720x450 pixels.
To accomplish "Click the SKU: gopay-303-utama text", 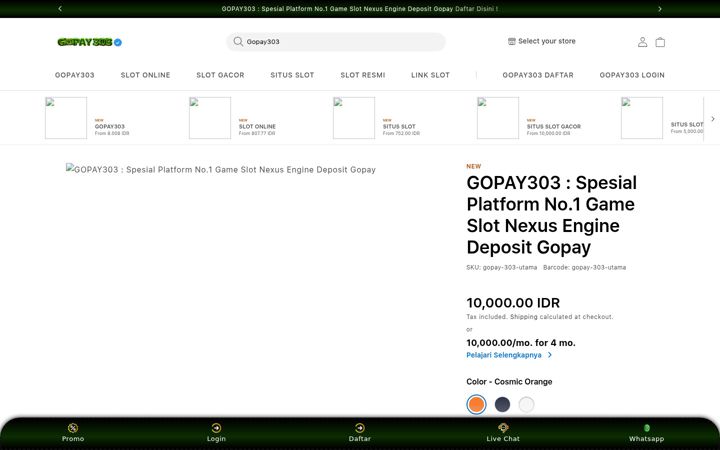I will (501, 267).
